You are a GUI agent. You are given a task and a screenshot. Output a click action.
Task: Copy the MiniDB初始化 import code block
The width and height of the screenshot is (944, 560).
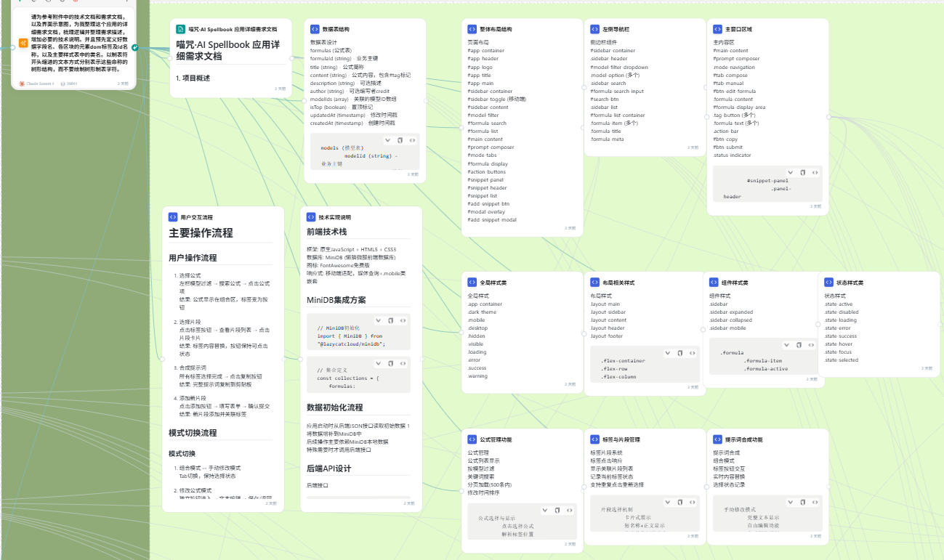click(390, 320)
